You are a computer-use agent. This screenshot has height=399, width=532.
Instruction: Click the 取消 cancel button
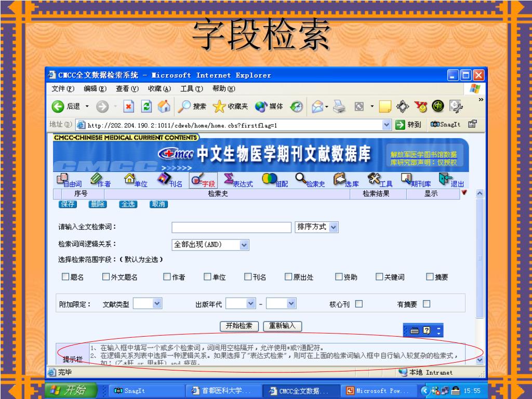(159, 204)
